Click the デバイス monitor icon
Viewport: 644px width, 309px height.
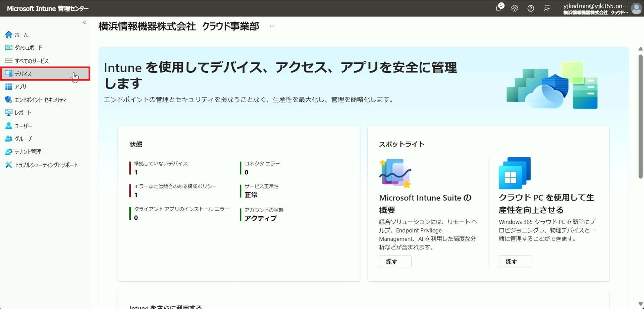coord(9,74)
